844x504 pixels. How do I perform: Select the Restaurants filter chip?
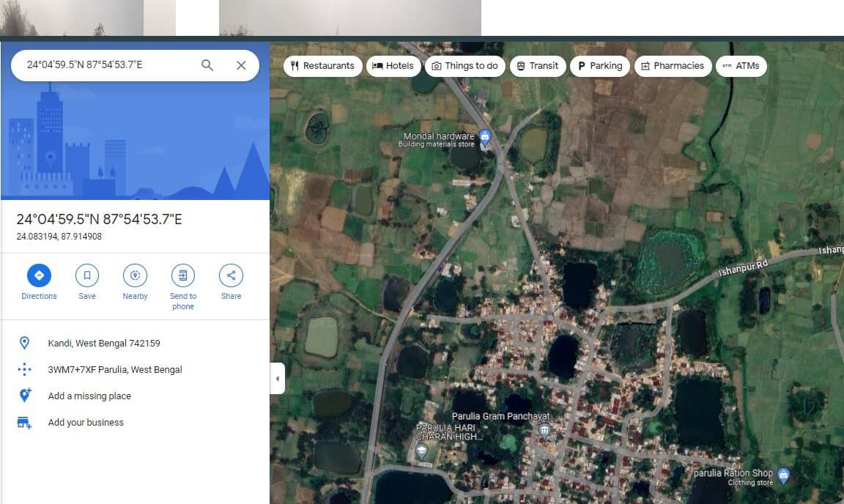pos(323,66)
